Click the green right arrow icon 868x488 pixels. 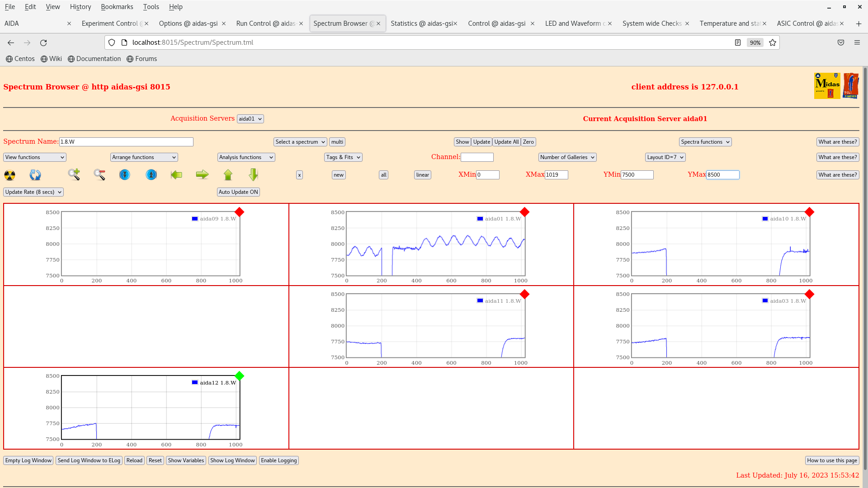(x=202, y=174)
